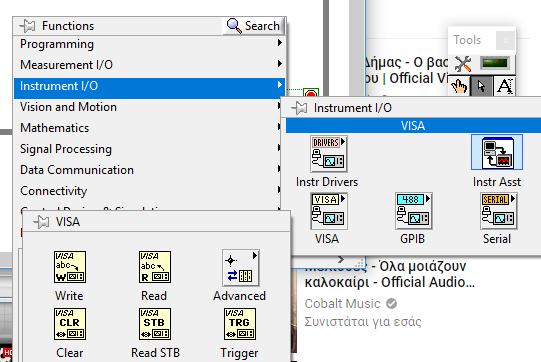Open the Measurement I/O category

(x=150, y=65)
